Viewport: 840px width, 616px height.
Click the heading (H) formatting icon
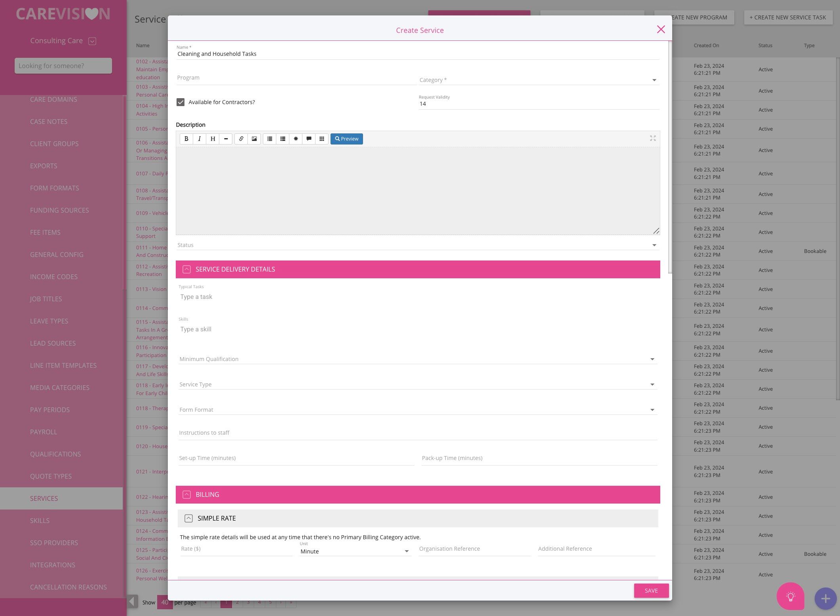click(213, 139)
